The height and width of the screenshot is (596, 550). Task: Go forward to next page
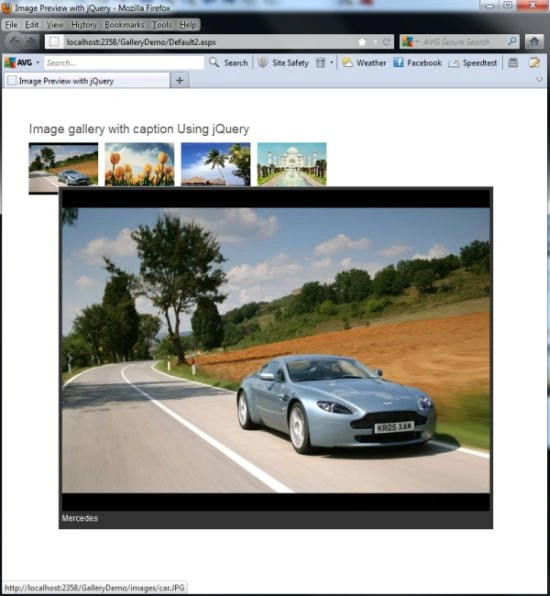tap(32, 42)
